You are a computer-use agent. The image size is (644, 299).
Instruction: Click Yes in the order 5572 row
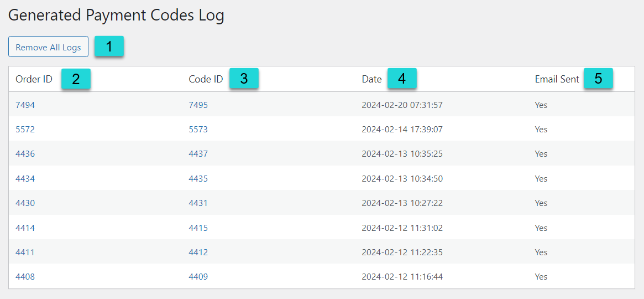(541, 130)
